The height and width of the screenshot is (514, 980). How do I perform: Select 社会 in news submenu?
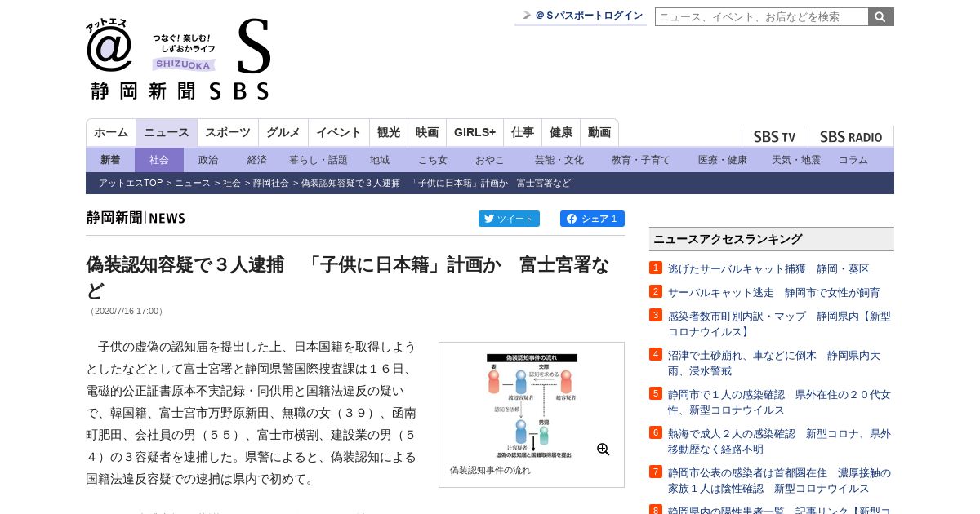[159, 160]
